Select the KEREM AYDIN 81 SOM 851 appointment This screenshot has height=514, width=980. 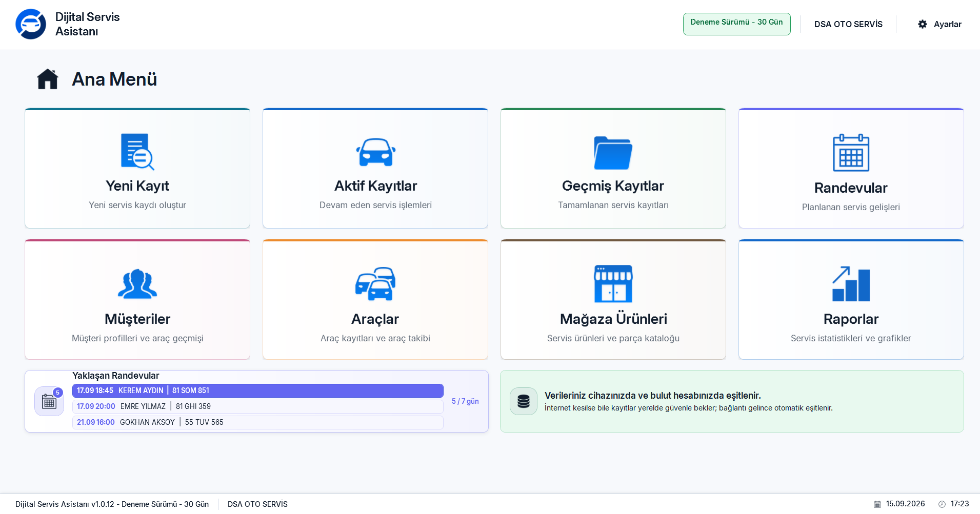point(258,390)
